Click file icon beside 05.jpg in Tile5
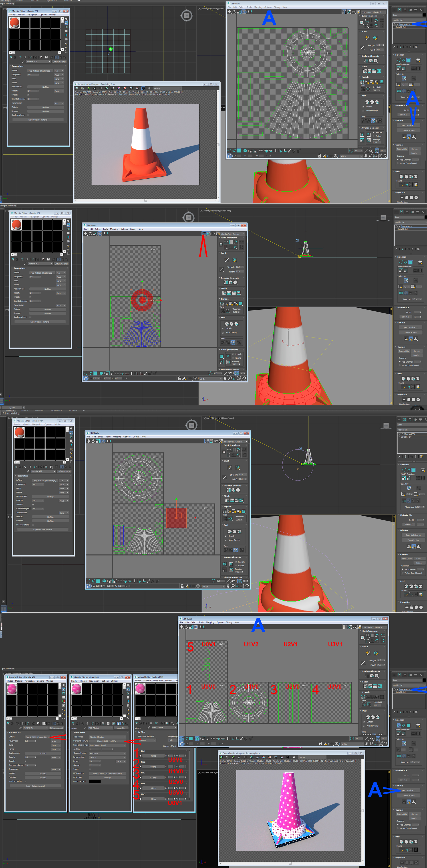 click(x=140, y=799)
